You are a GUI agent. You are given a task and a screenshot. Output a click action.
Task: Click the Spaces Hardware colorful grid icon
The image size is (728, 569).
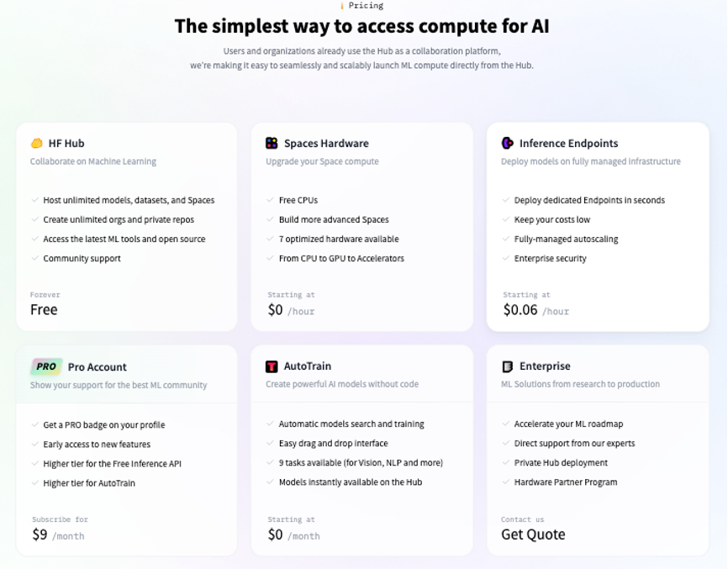272,144
